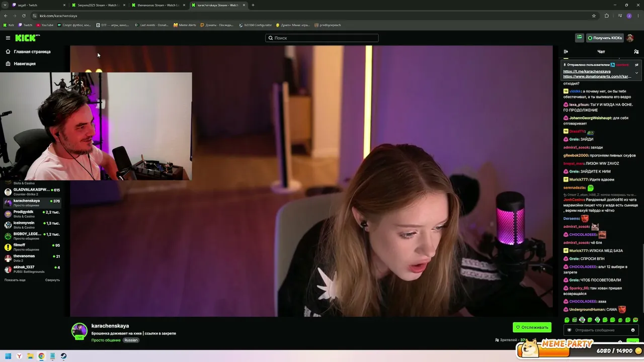Click the Meme Party progress bar overlay
The width and height of the screenshot is (644, 362).
(x=579, y=349)
